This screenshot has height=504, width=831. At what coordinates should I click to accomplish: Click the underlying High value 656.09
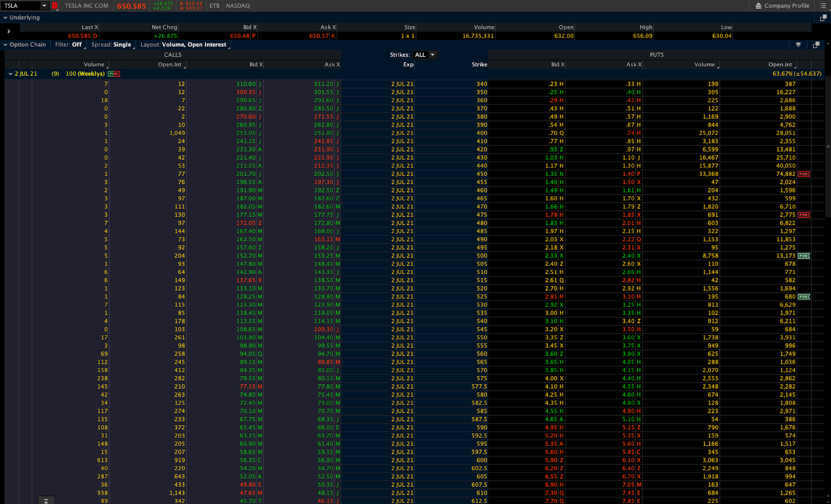(x=642, y=36)
